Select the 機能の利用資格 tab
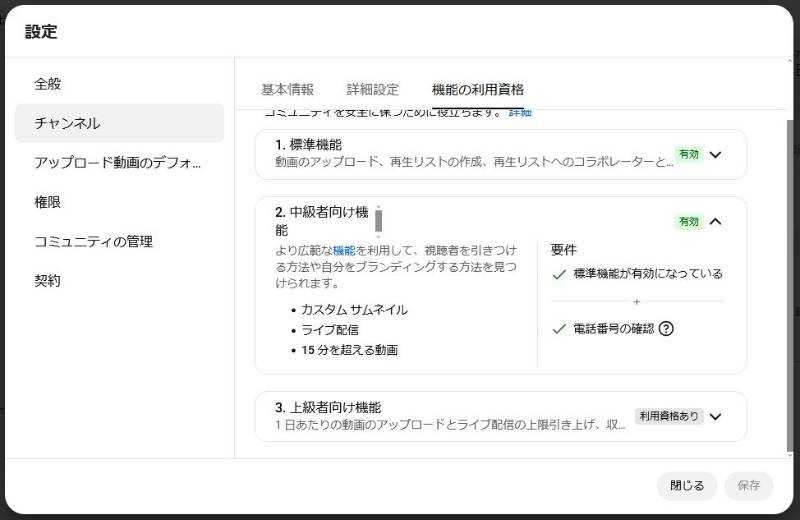Viewport: 800px width, 520px height. point(478,90)
